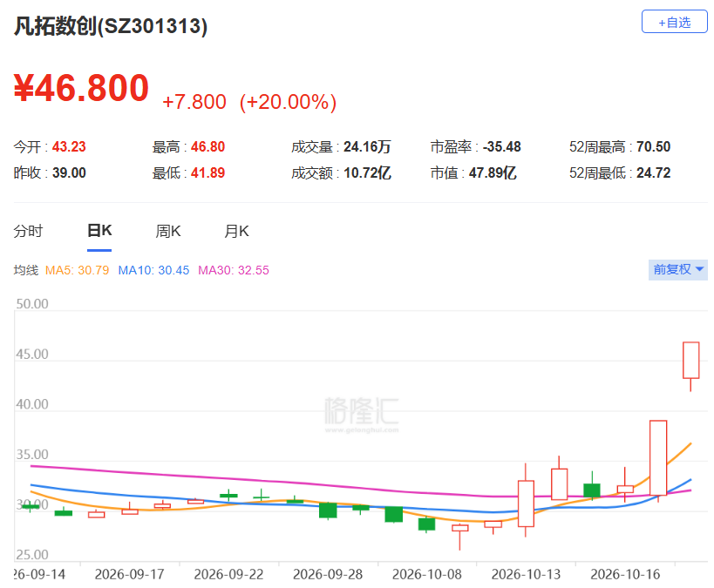Expand the 前复权 adjustment dropdown
Viewport: 714px width, 588px height.
(x=677, y=269)
